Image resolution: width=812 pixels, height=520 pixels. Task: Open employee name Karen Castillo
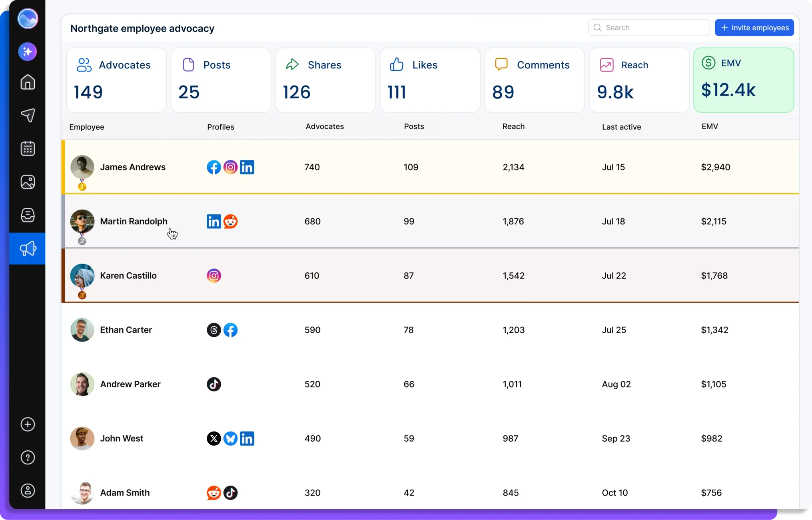[x=128, y=276]
